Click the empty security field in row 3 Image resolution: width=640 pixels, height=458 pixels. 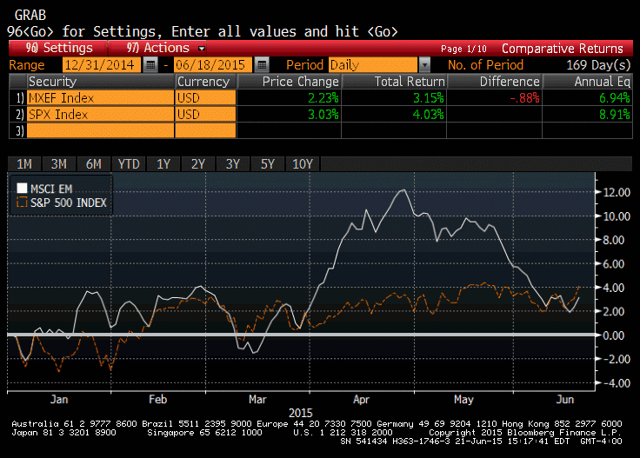coord(100,131)
